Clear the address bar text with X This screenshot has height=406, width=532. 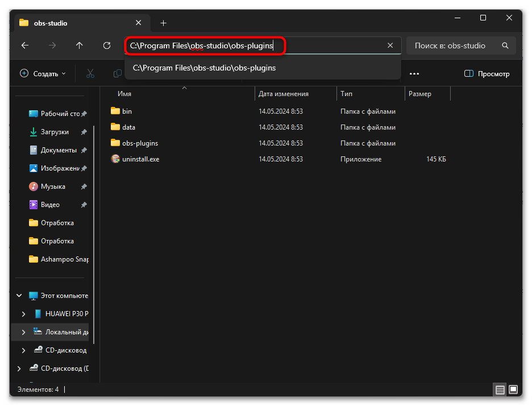390,45
